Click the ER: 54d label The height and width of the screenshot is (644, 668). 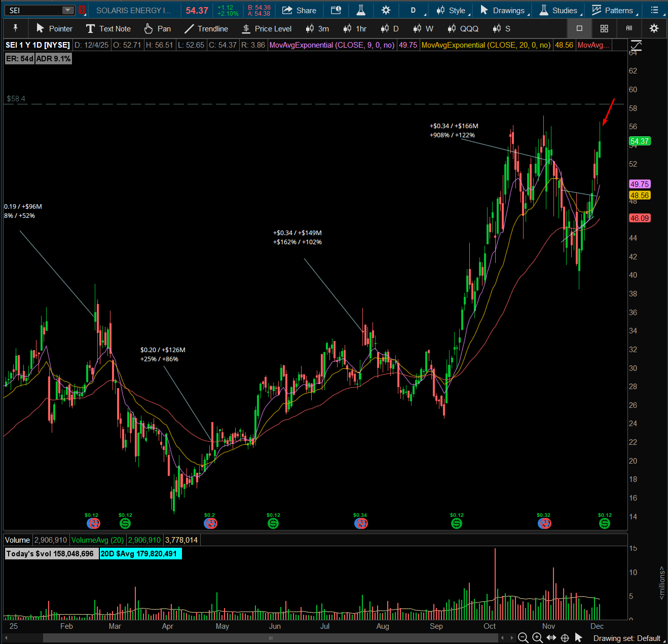point(20,59)
